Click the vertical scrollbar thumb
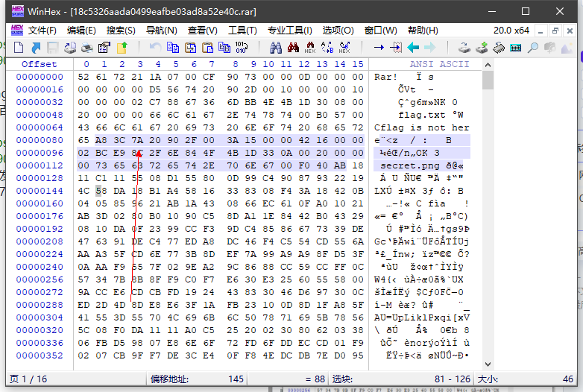 coord(488,80)
